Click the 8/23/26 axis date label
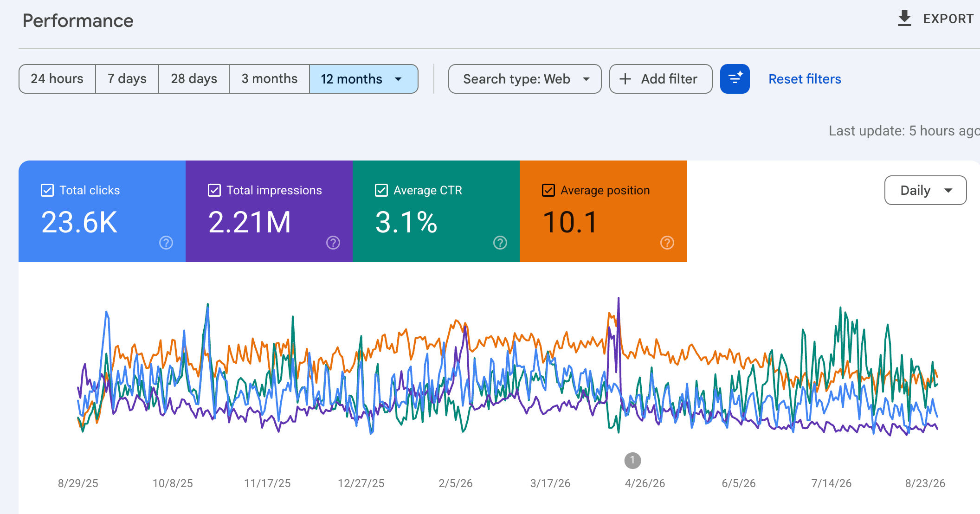Screen dimensions: 980x514 pyautogui.click(x=925, y=483)
